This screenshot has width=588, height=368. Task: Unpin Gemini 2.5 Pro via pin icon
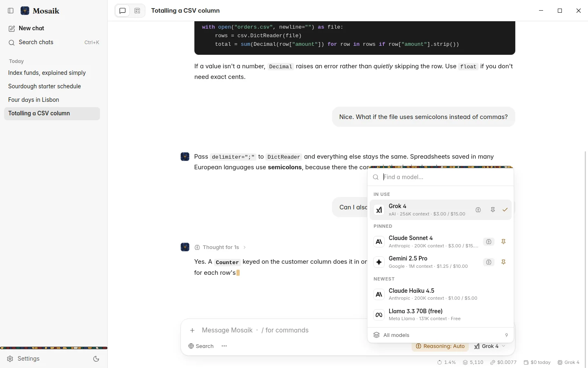(503, 262)
